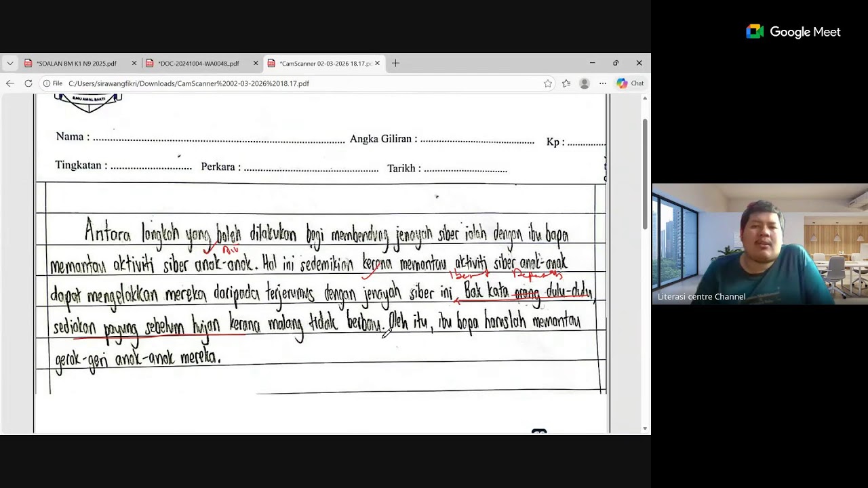Click the scrollbar down arrow
Viewport: 868px width, 488px height.
[x=645, y=429]
